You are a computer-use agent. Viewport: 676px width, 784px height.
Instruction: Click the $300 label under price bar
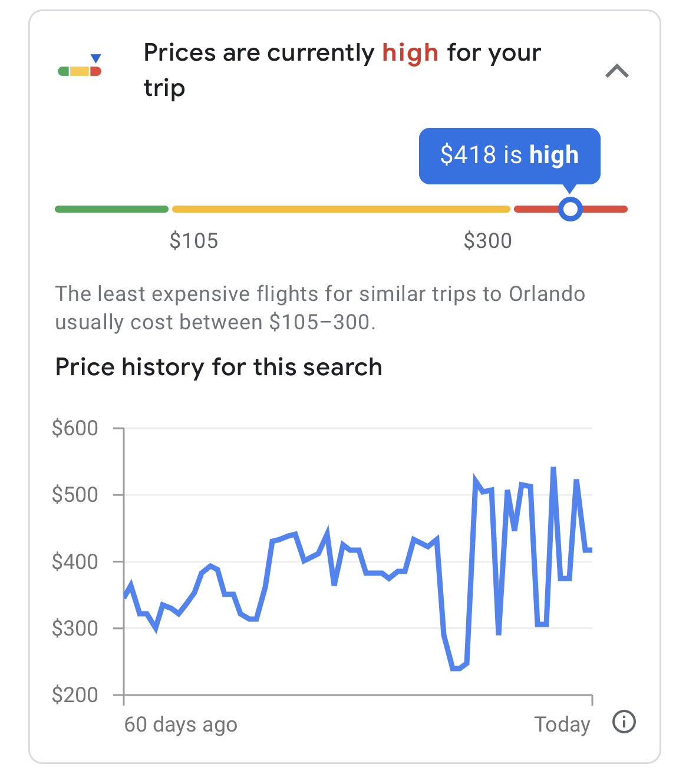click(487, 241)
